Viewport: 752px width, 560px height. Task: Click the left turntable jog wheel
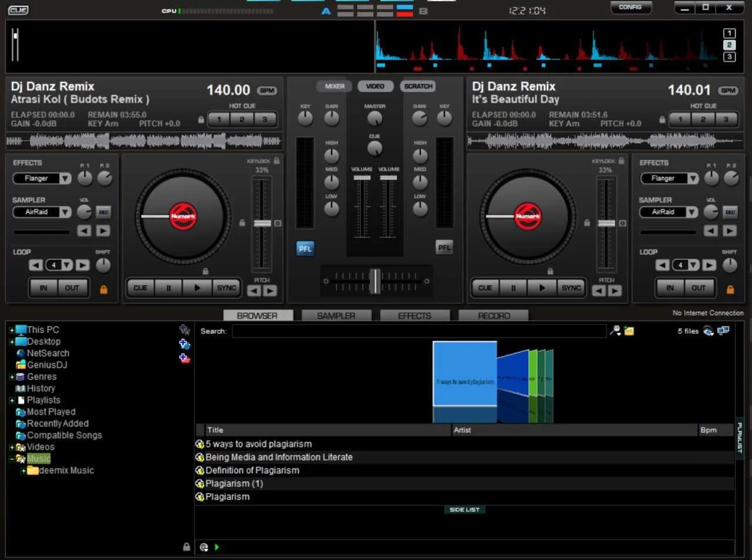click(183, 217)
